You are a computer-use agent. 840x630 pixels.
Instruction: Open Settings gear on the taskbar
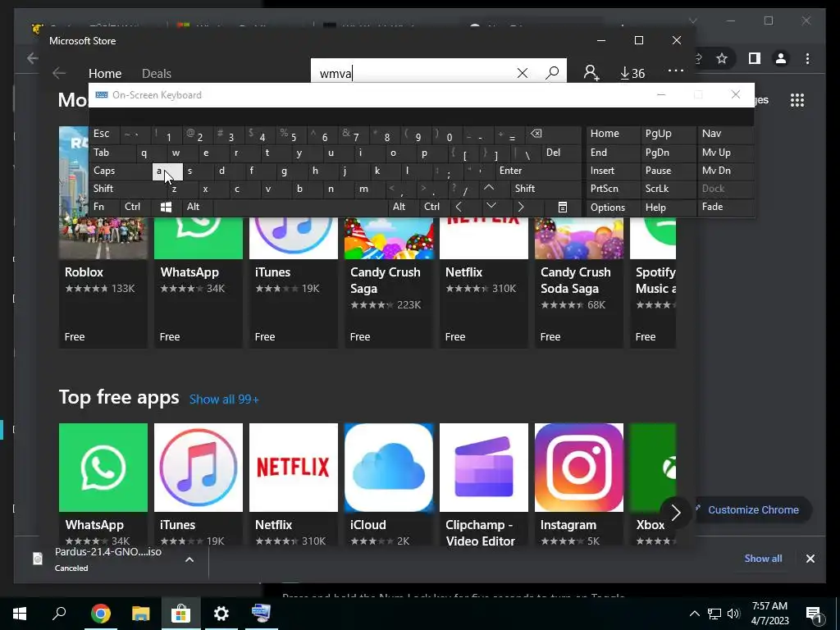tap(221, 614)
